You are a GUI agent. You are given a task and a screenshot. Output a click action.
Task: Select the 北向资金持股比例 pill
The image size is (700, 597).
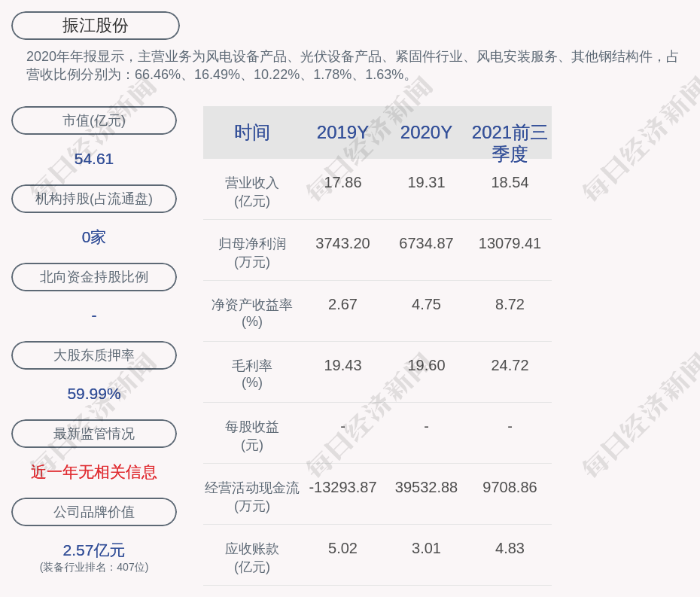(94, 277)
